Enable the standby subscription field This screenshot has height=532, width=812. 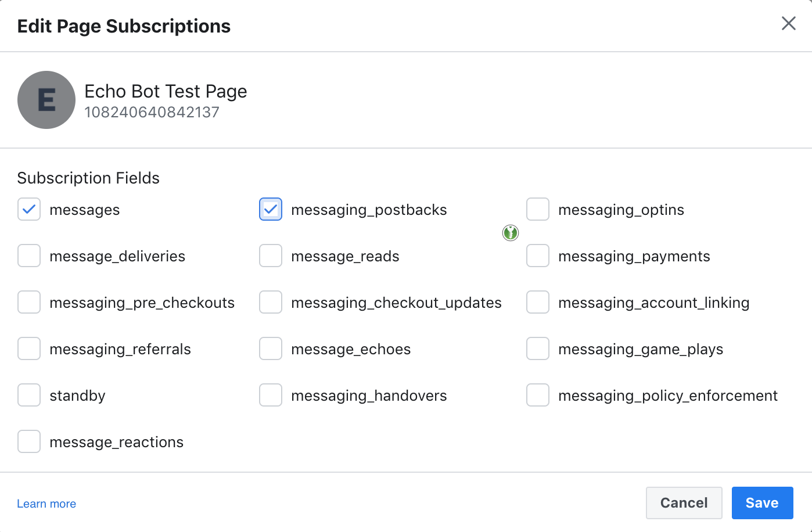click(29, 396)
